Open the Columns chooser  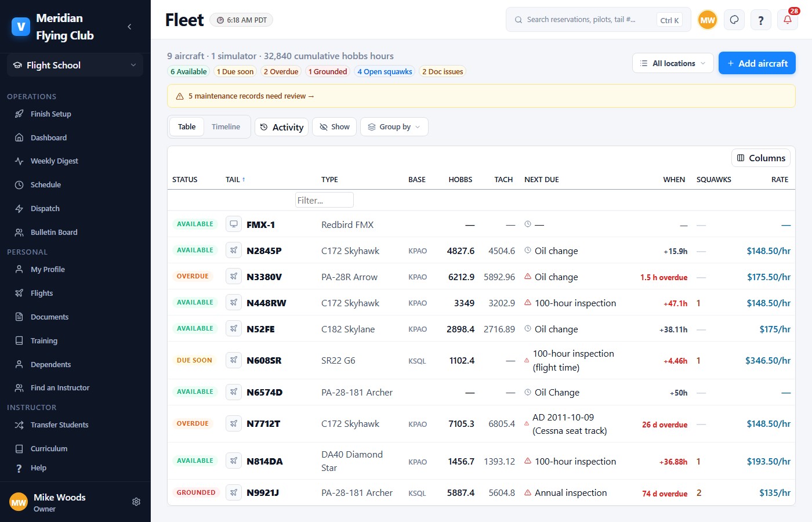(761, 158)
